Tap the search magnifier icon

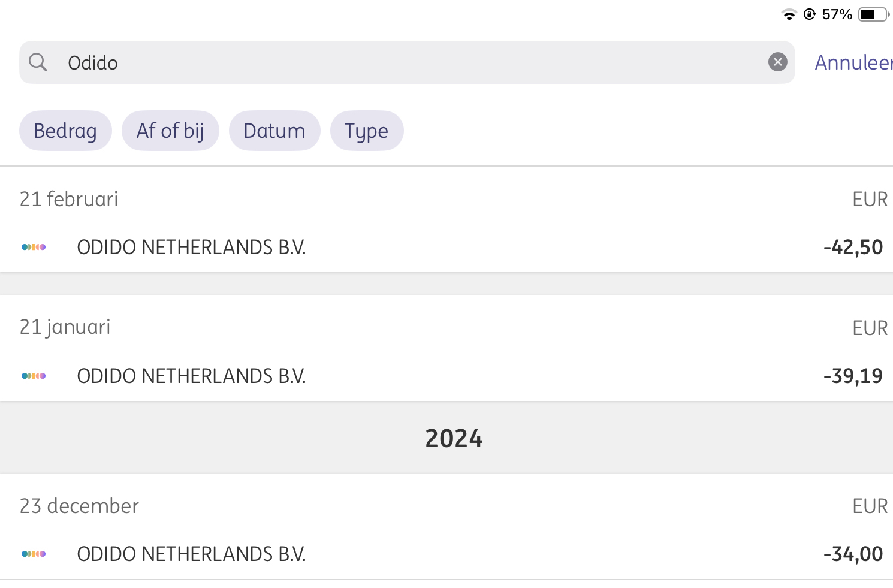[38, 62]
